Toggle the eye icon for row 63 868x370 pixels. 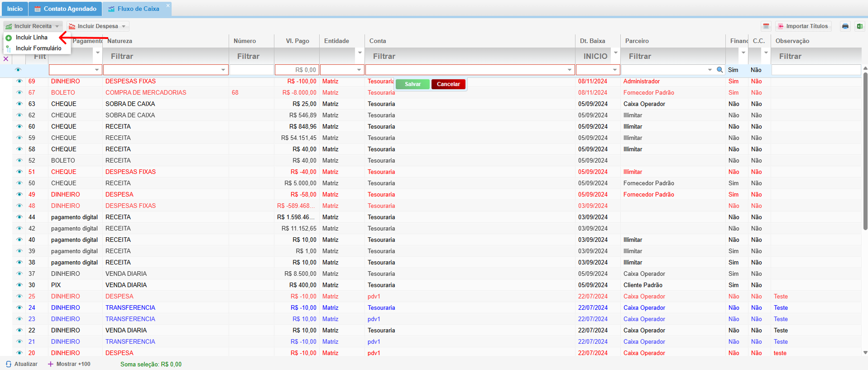tap(19, 104)
